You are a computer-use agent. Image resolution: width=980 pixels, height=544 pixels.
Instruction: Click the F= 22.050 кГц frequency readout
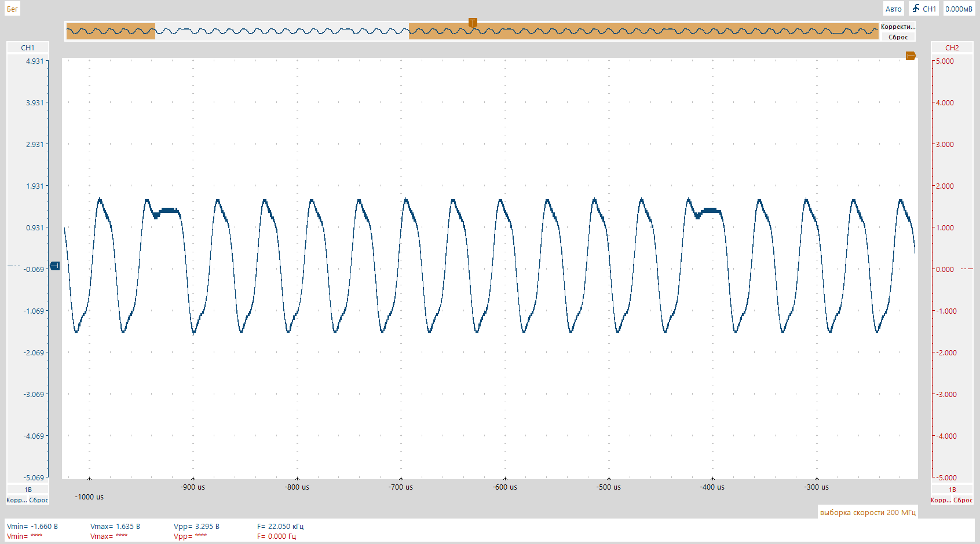coord(280,526)
